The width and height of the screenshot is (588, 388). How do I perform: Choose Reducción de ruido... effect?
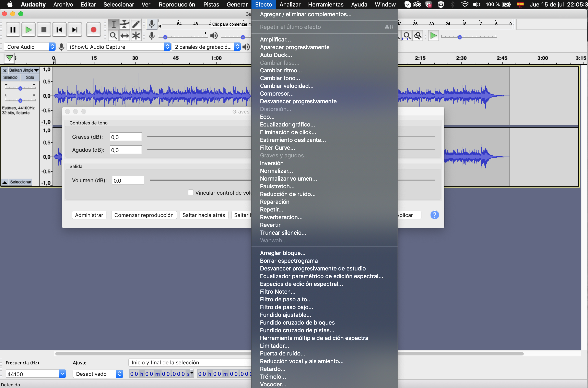tap(288, 194)
